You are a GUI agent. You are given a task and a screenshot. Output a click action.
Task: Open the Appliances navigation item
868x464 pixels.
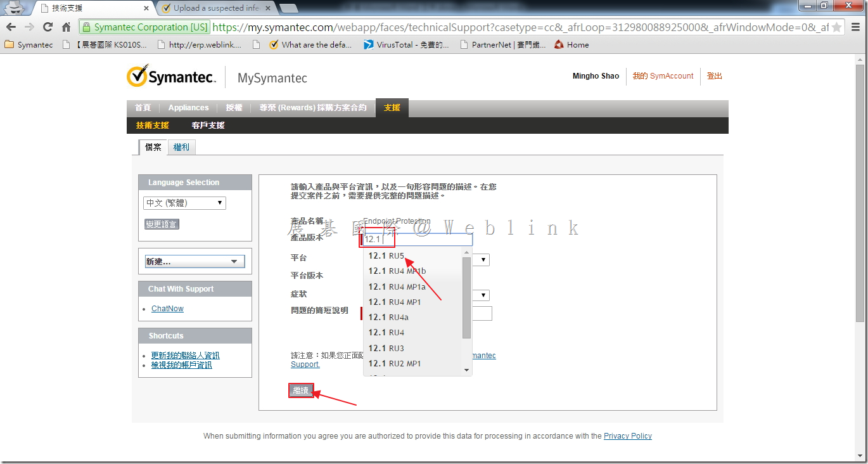point(188,108)
